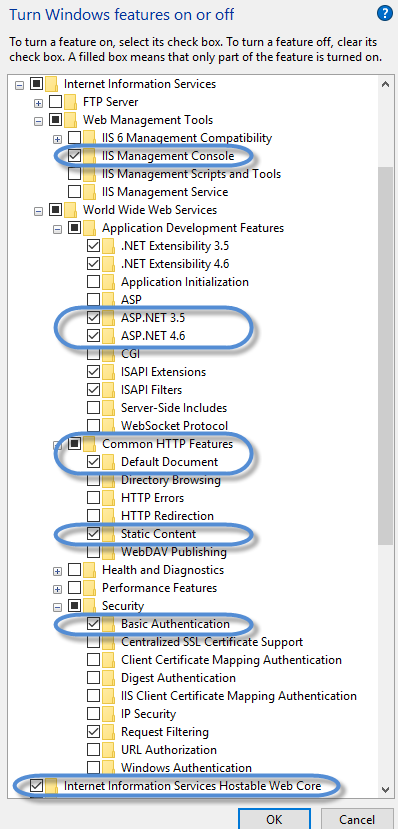The image size is (398, 829).
Task: Uncheck Internet Information Services Hostable Web Core
Action: pos(36,786)
